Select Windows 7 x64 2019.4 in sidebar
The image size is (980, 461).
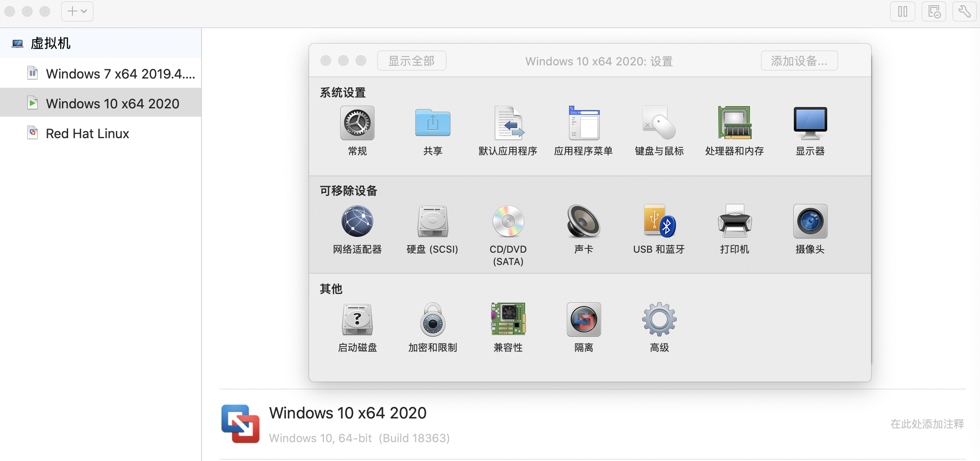click(x=101, y=74)
